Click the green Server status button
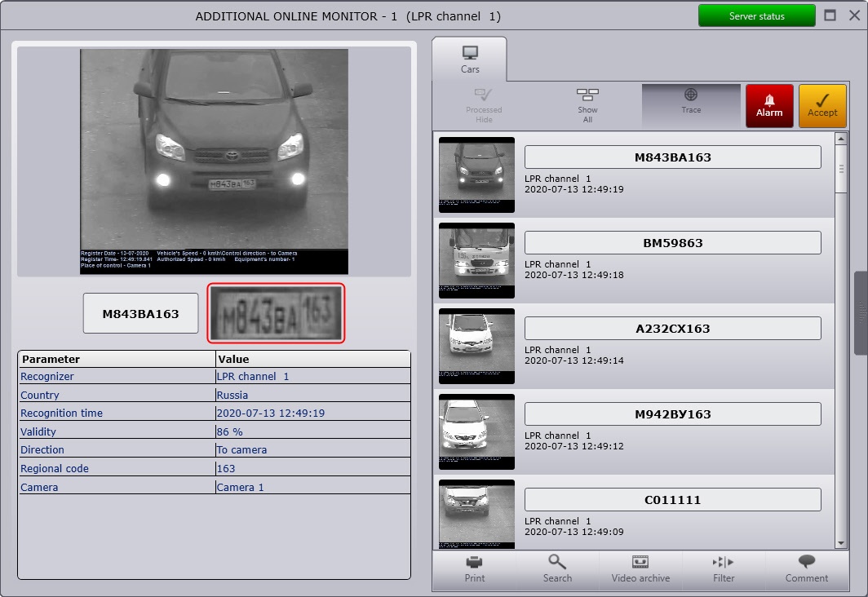The width and height of the screenshot is (868, 597). [x=756, y=16]
